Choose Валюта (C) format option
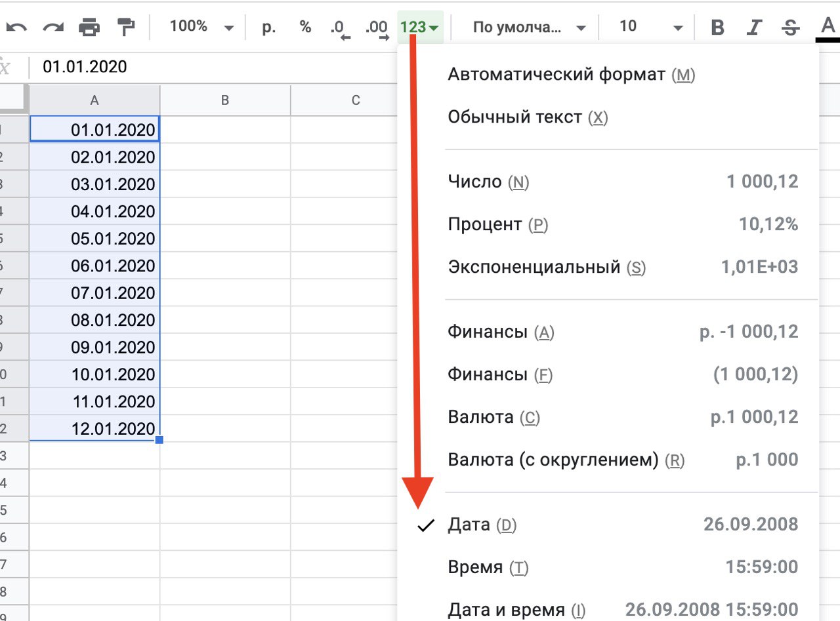The height and width of the screenshot is (621, 840). point(608,418)
